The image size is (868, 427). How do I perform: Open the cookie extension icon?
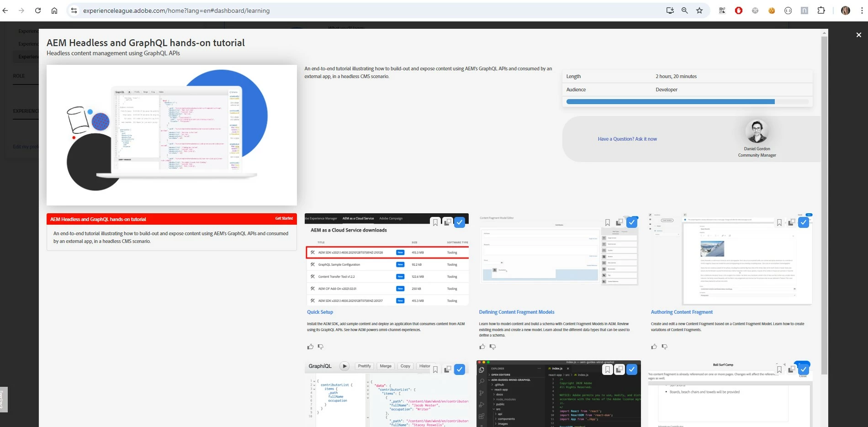(772, 11)
